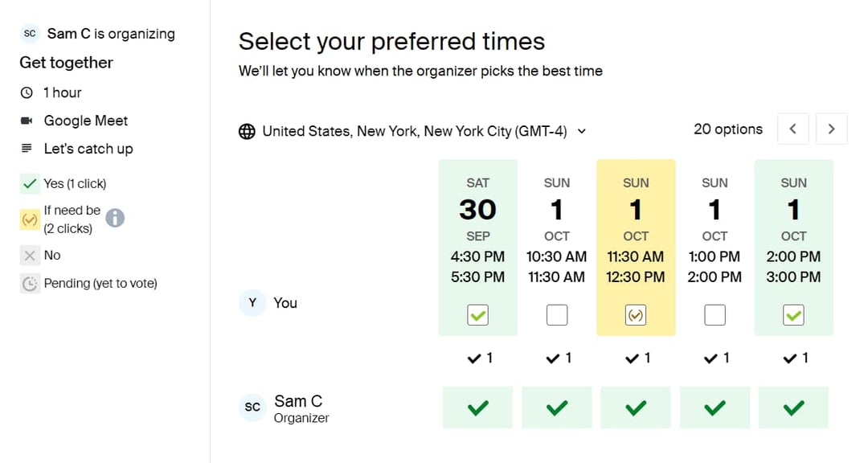Screen dimensions: 868x463
Task: Click the Google Meet camera icon
Action: [x=27, y=121]
